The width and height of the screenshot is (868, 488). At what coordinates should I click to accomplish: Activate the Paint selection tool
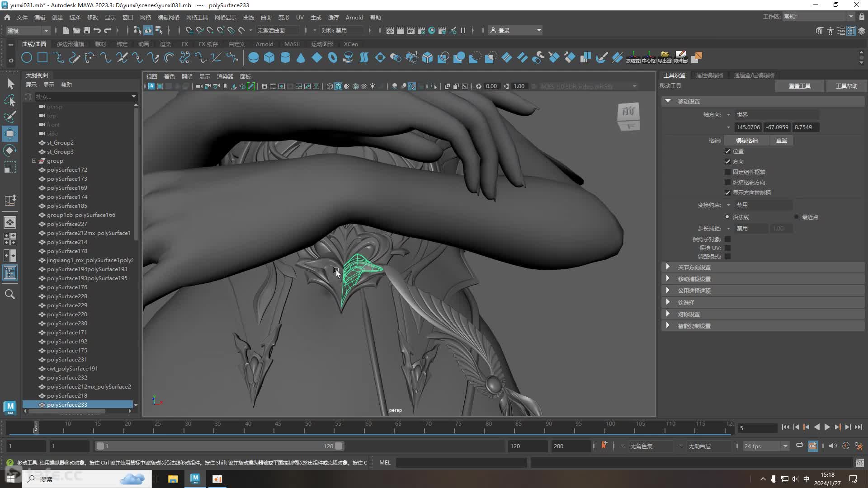click(x=10, y=117)
